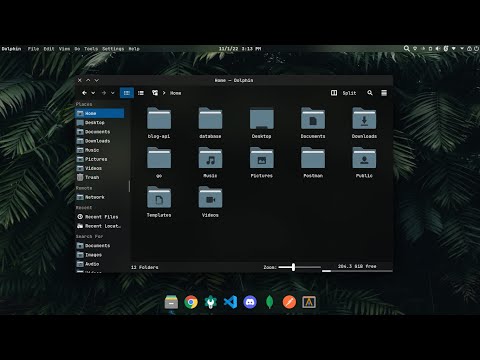Open Recent Files in sidebar
The width and height of the screenshot is (480, 360).
(x=100, y=217)
